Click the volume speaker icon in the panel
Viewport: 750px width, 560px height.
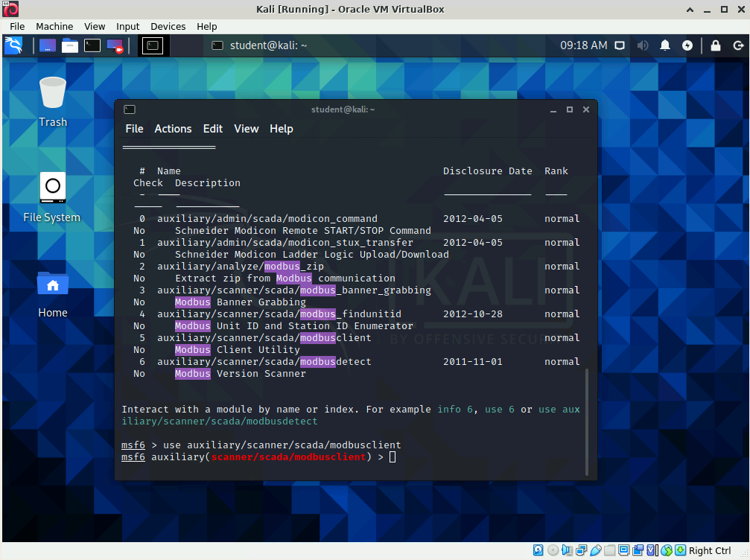coord(643,46)
